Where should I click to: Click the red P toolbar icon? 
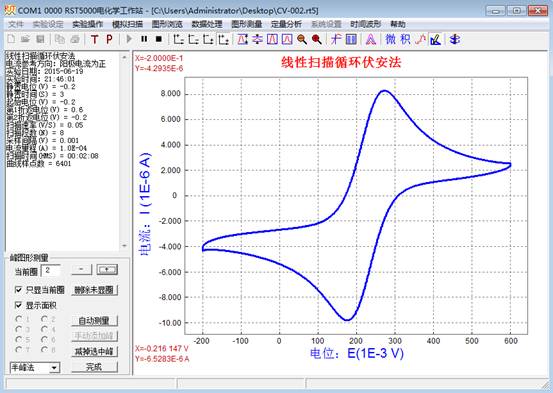pyautogui.click(x=109, y=39)
